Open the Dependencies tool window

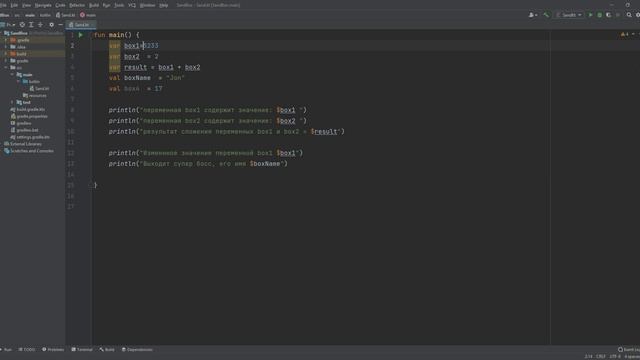click(x=137, y=350)
